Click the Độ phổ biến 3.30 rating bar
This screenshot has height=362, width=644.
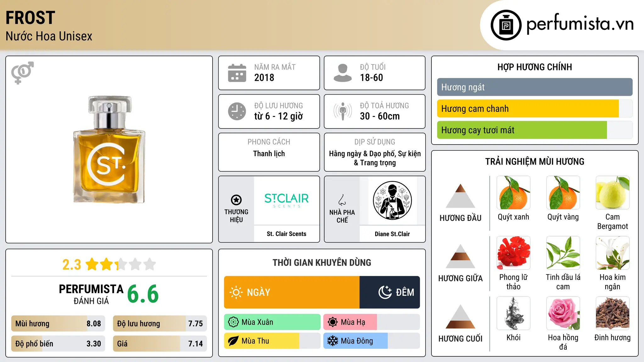click(58, 343)
